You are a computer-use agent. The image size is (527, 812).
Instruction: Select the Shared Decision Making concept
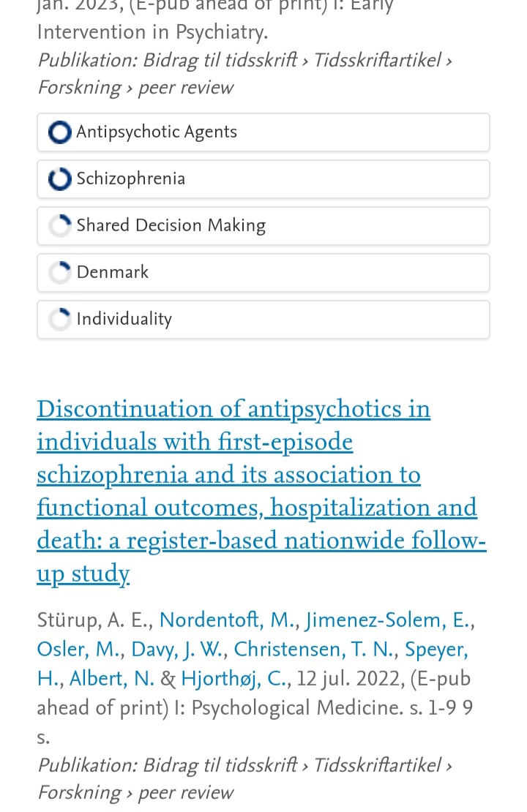click(263, 226)
